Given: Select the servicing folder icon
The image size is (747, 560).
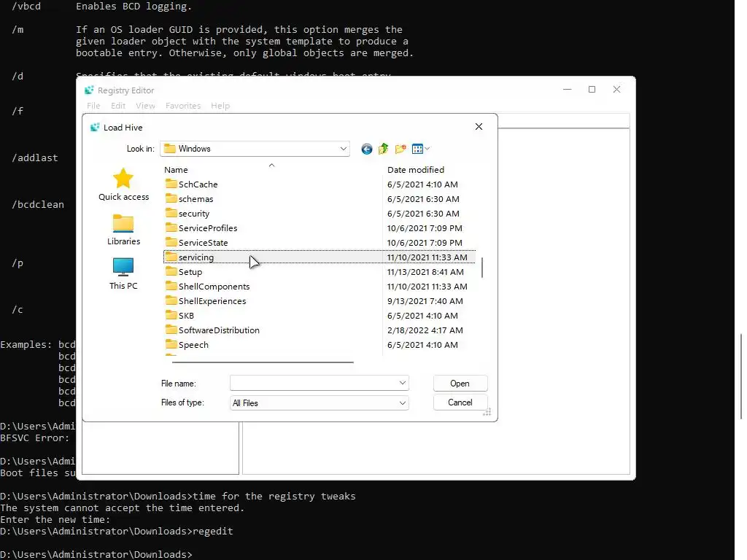Looking at the screenshot, I should (x=171, y=257).
